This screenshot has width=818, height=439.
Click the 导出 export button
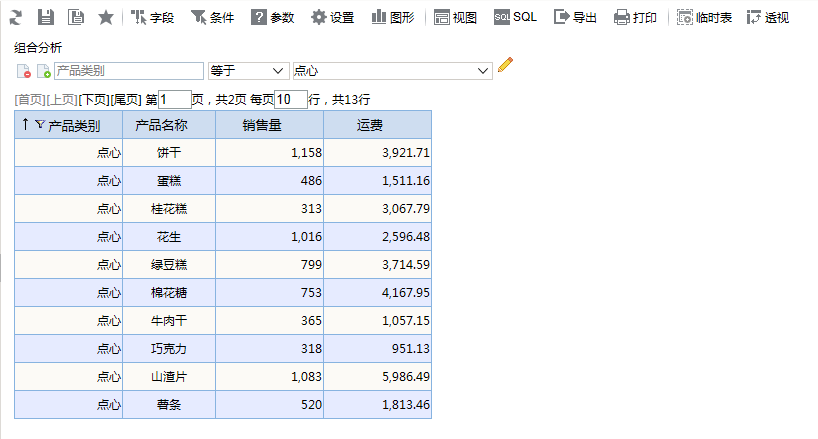(x=575, y=18)
